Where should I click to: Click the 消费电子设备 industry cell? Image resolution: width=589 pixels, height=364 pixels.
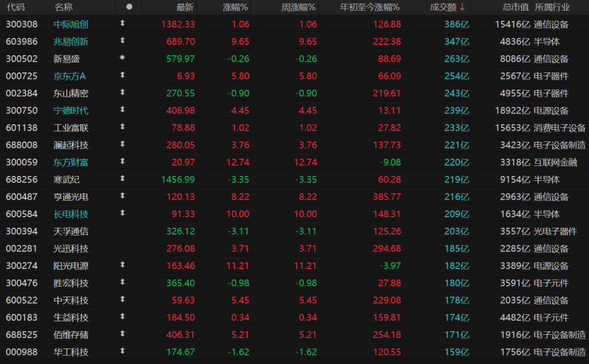click(x=559, y=128)
